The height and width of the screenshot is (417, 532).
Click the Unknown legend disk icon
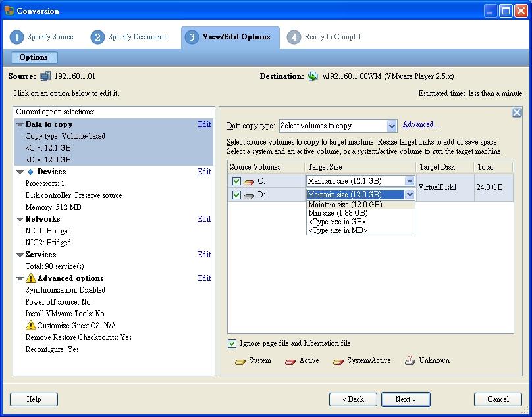pos(410,360)
